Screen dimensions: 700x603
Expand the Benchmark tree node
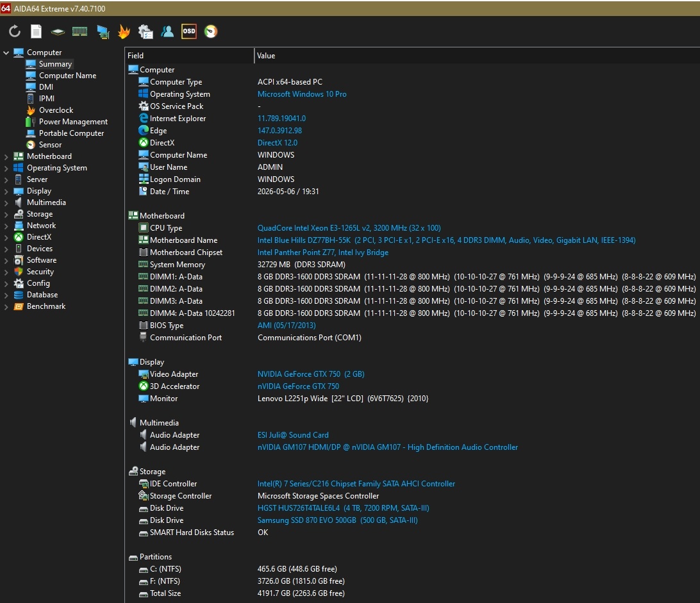coord(6,307)
